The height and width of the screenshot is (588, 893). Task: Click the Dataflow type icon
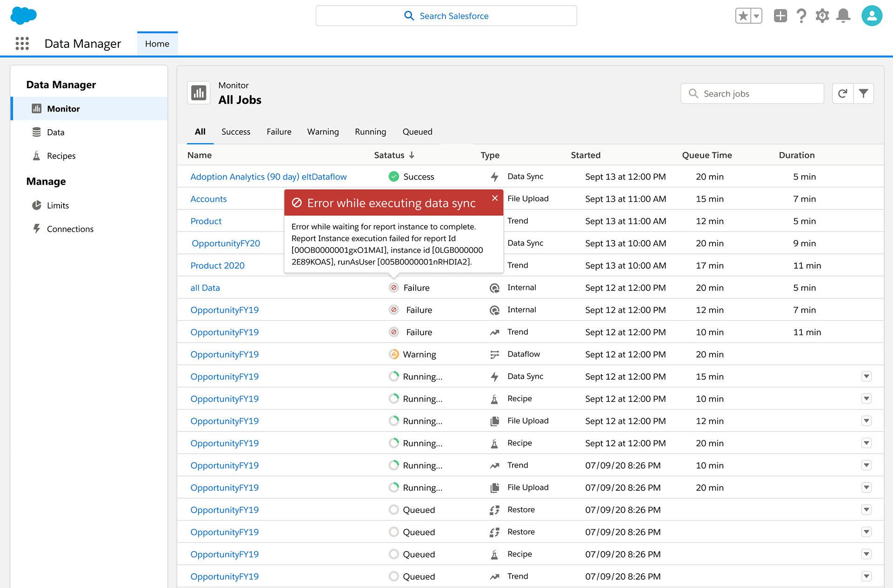(x=494, y=355)
